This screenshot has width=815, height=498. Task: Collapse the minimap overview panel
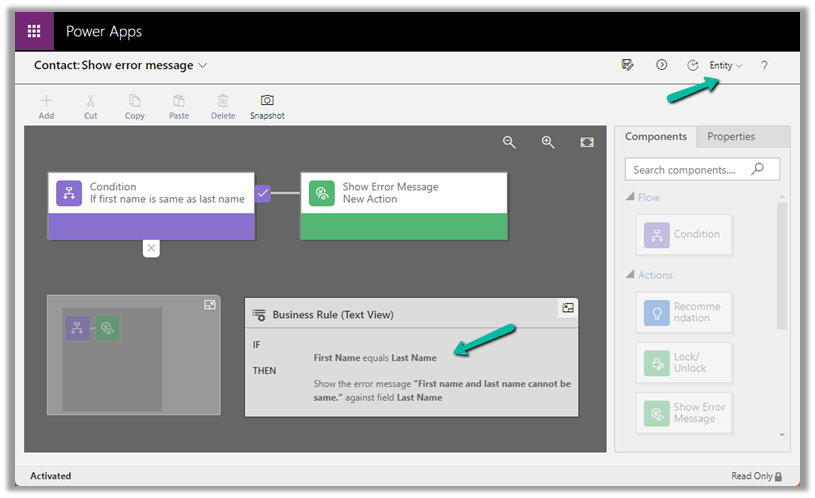tap(210, 305)
